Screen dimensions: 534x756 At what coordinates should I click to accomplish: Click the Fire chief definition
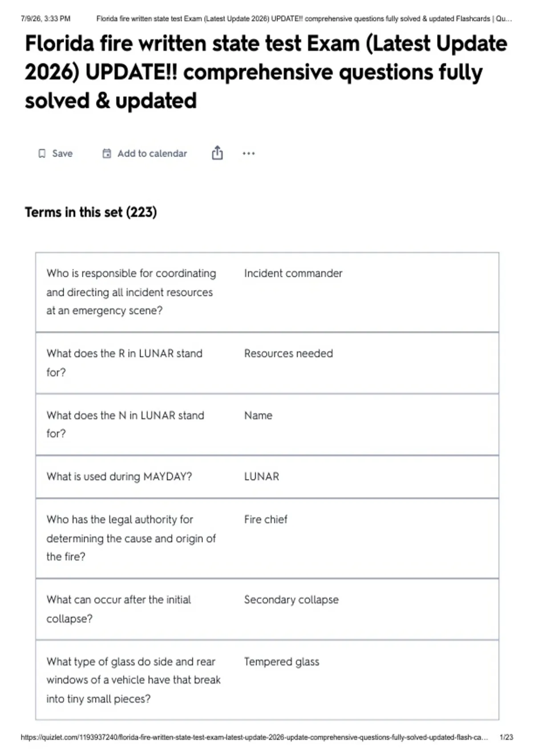click(x=266, y=519)
